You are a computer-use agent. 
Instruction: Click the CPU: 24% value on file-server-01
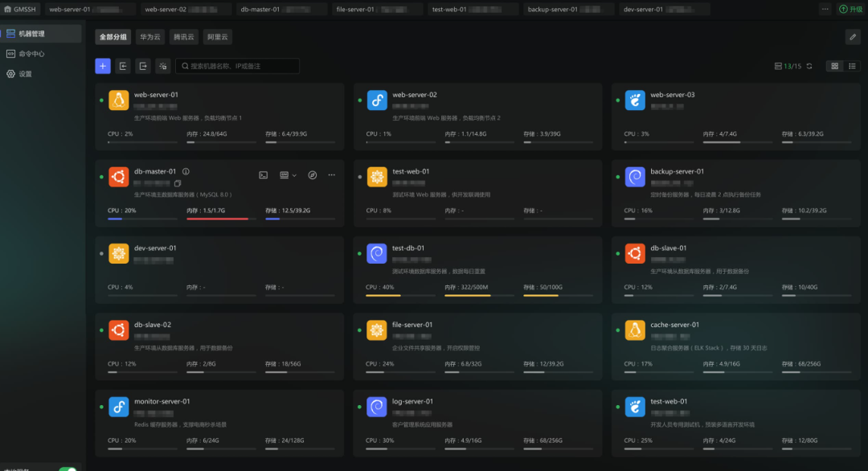pyautogui.click(x=379, y=364)
